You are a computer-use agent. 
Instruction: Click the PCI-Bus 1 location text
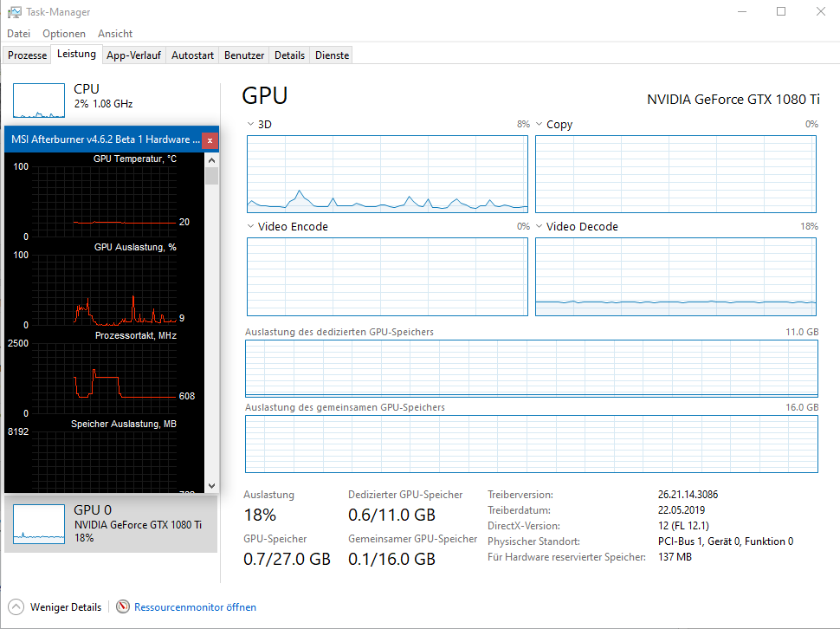tap(726, 541)
